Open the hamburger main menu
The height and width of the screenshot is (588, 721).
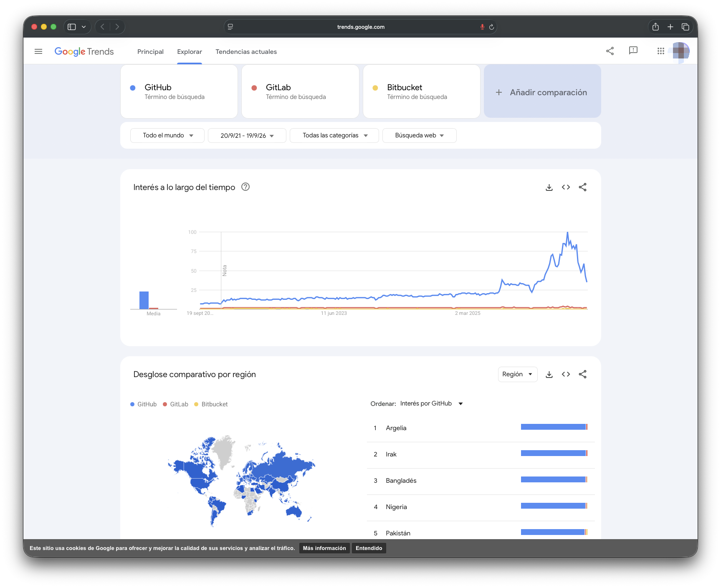tap(38, 51)
